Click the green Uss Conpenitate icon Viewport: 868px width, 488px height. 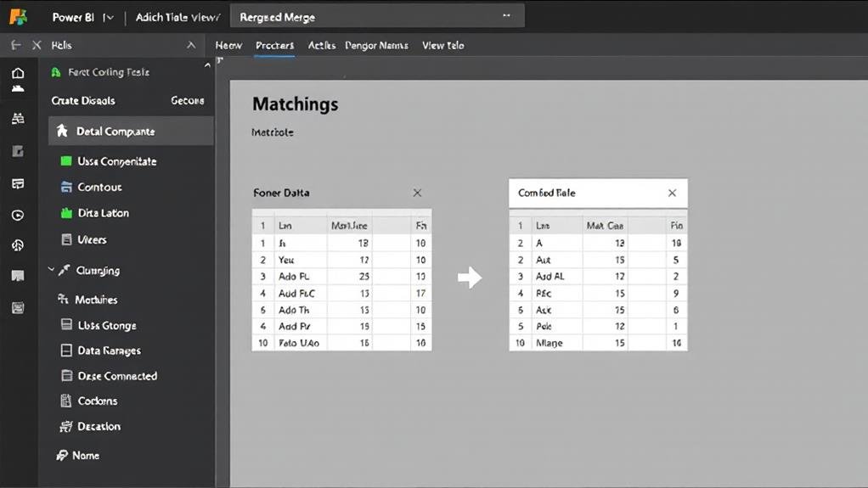(66, 161)
